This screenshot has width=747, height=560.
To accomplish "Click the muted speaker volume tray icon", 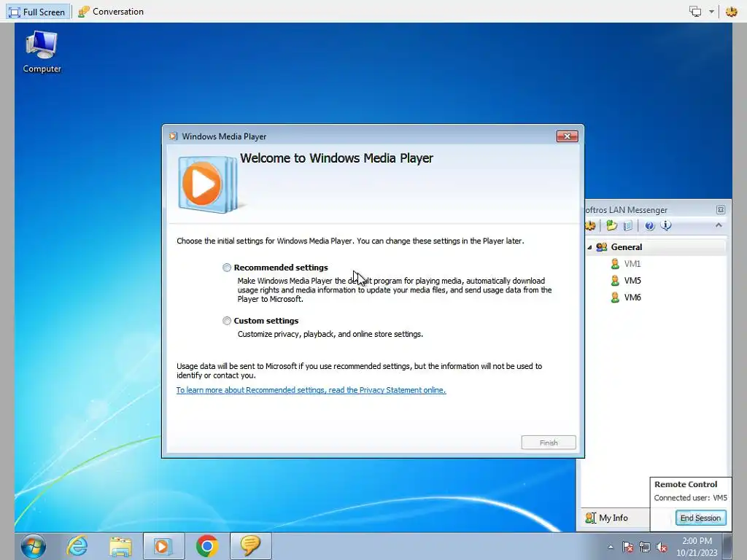I will click(x=661, y=547).
